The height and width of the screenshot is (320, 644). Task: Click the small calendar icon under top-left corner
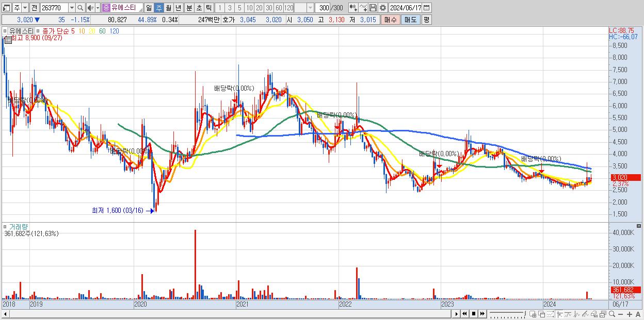coord(8,39)
